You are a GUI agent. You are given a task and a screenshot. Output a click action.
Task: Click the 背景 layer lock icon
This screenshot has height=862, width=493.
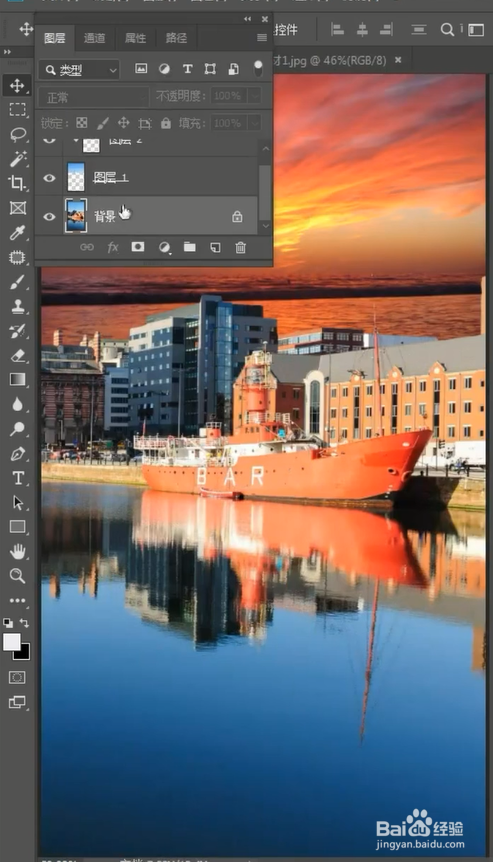tap(237, 217)
